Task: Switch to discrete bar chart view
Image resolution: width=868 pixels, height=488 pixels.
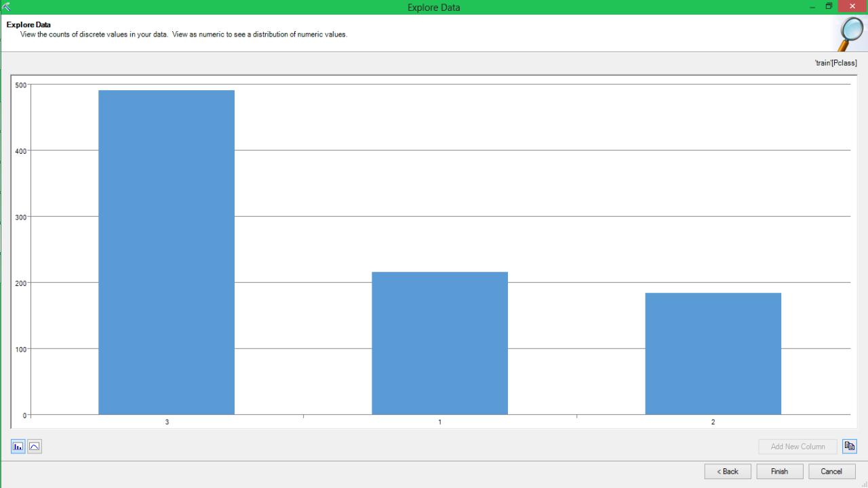Action: pyautogui.click(x=18, y=447)
